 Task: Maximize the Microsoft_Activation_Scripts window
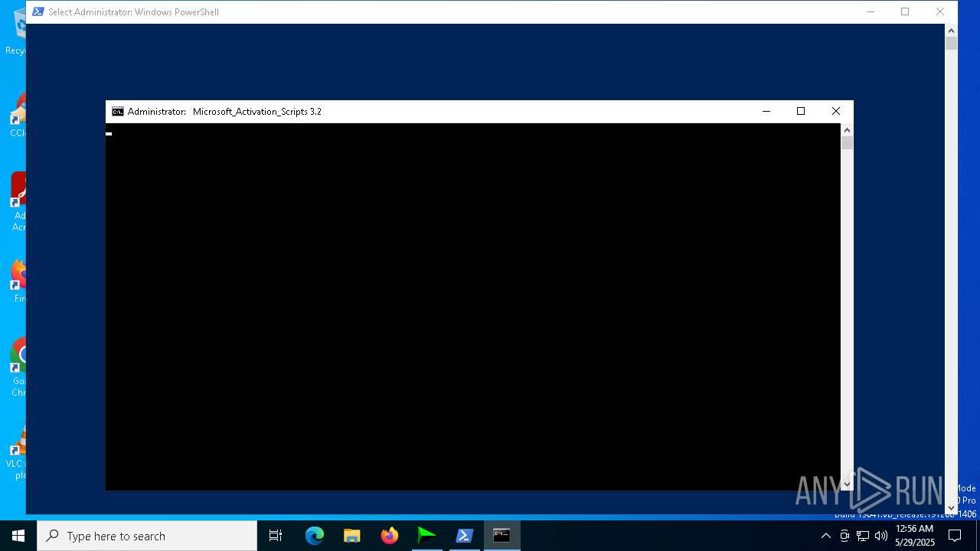[801, 111]
